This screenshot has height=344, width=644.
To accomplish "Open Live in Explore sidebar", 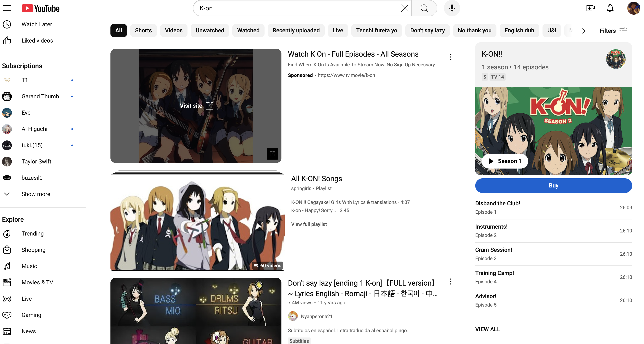I will (x=43, y=299).
